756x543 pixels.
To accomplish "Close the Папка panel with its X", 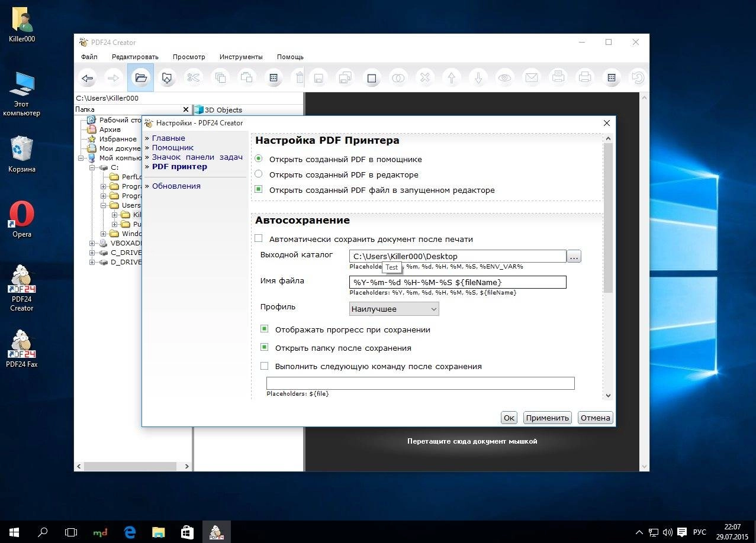I will [185, 109].
